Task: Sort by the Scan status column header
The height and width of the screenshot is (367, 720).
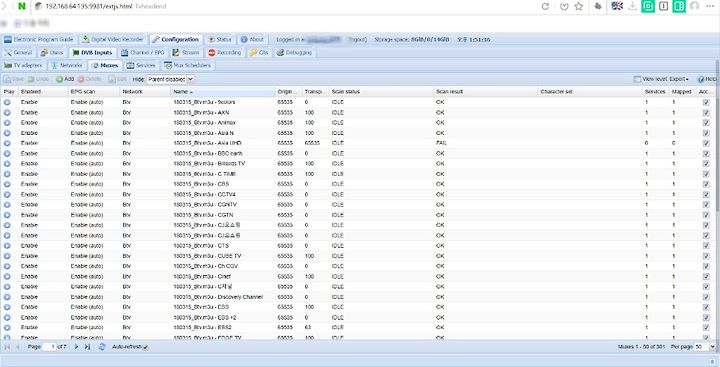Action: pos(381,92)
